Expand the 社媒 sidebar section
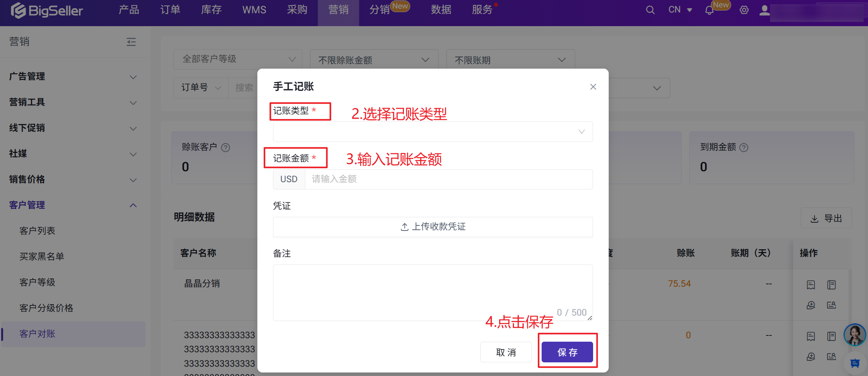Screen dimensions: 868x376 pyautogui.click(x=73, y=154)
